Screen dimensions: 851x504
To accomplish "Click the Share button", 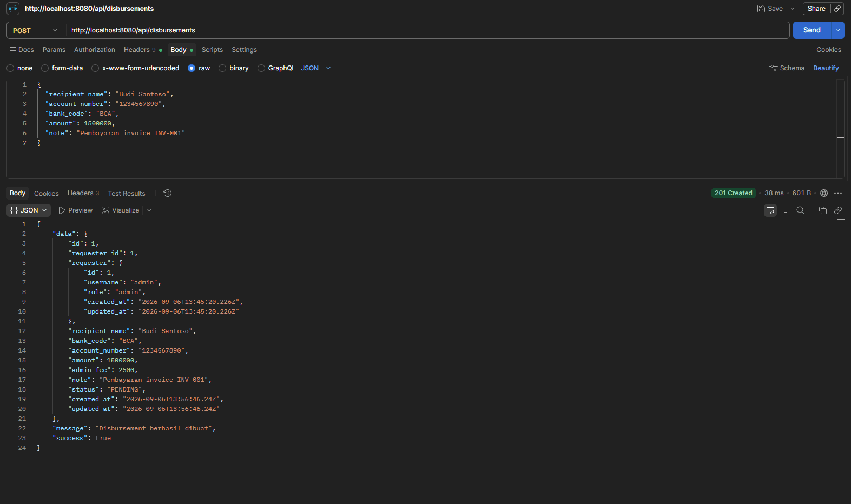I will pyautogui.click(x=816, y=9).
